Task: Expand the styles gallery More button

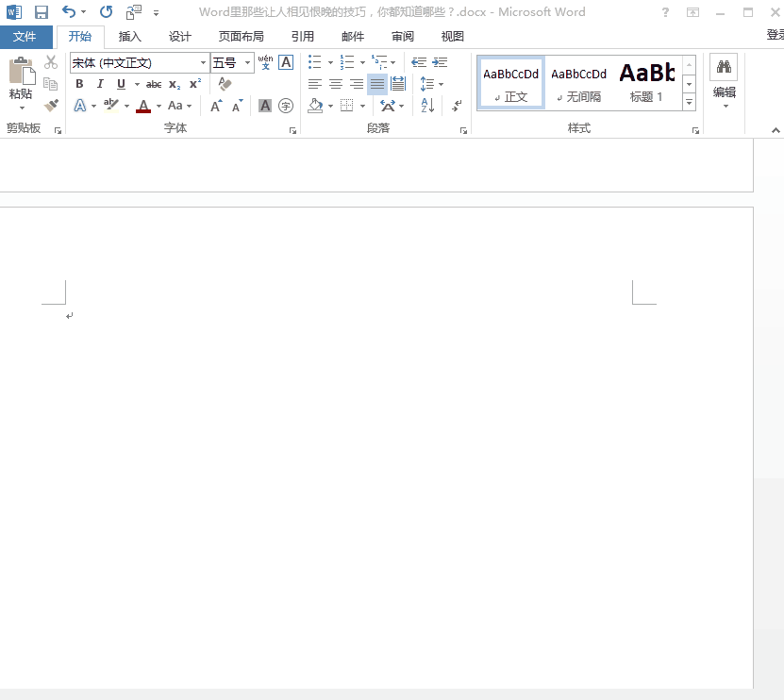Action: point(689,103)
